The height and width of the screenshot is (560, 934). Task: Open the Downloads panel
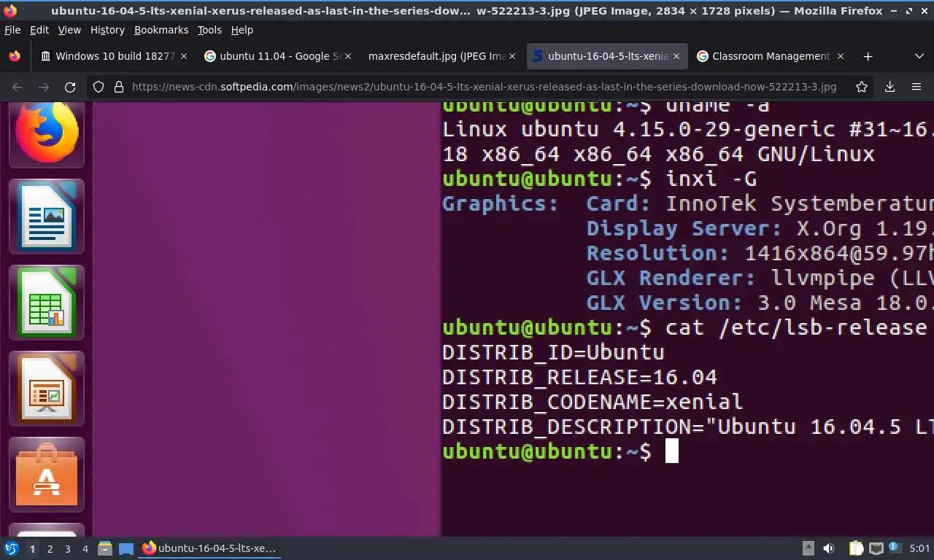(x=889, y=87)
